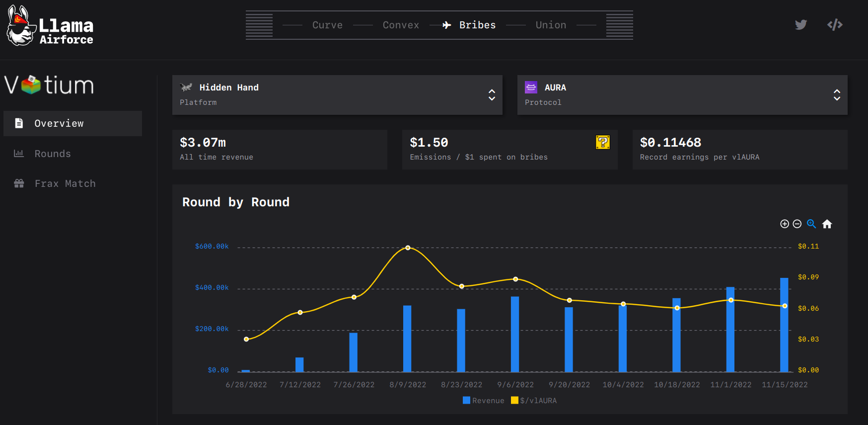
Task: Open Rounds in the sidebar
Action: (x=72, y=154)
